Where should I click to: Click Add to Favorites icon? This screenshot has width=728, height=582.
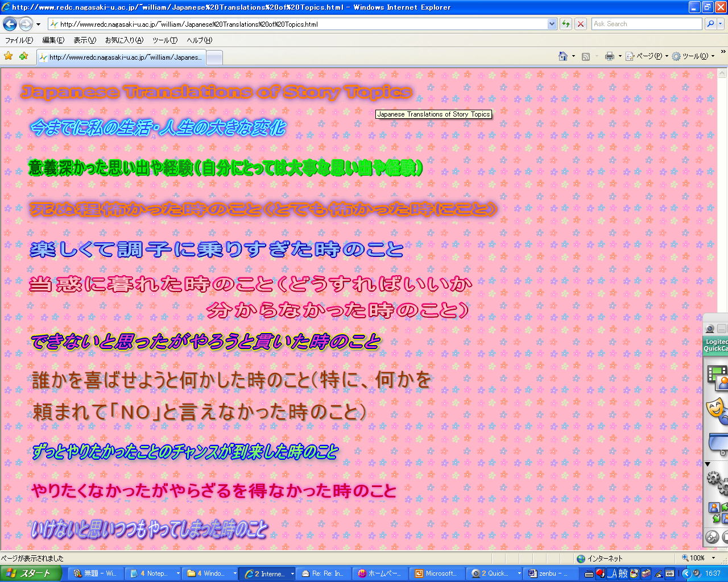tap(23, 56)
